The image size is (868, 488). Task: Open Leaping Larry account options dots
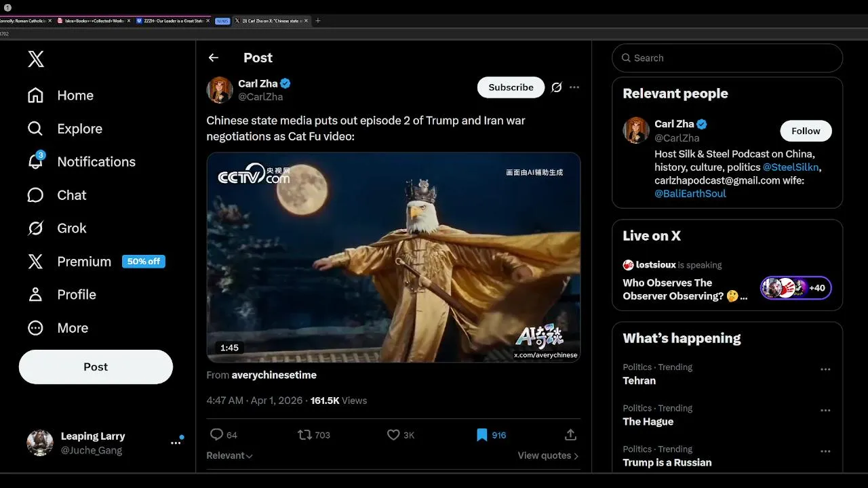tap(176, 443)
